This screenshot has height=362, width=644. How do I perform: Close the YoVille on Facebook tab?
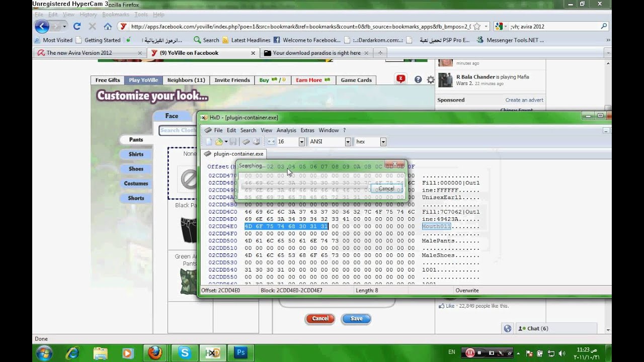[253, 53]
